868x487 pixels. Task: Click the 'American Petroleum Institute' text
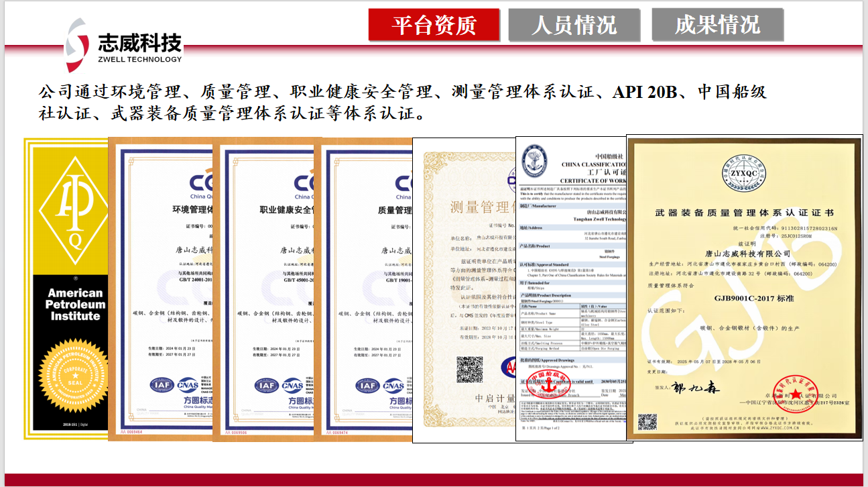click(76, 304)
